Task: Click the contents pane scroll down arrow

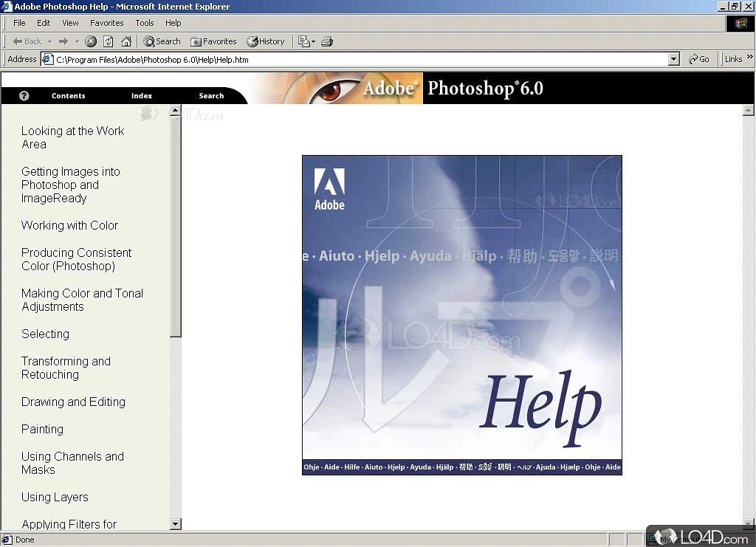Action: pos(176,524)
